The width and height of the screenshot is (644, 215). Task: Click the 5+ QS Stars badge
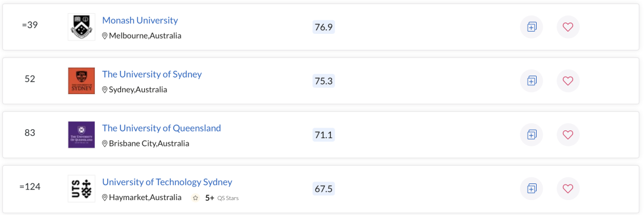[x=215, y=198]
